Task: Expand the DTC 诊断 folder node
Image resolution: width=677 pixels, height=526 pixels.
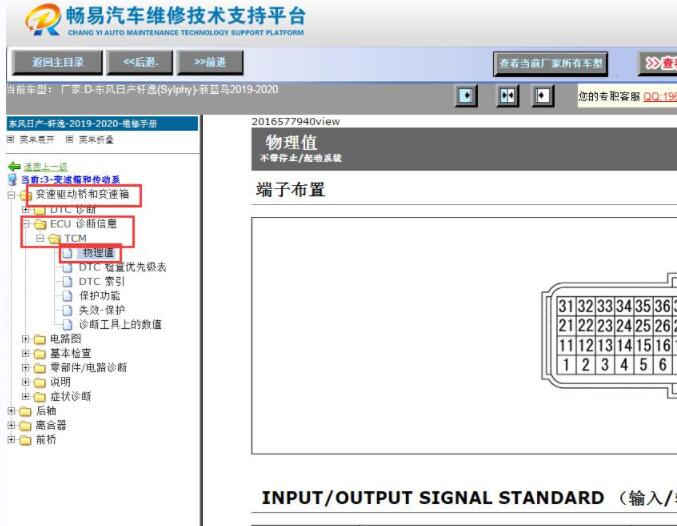Action: 25,210
